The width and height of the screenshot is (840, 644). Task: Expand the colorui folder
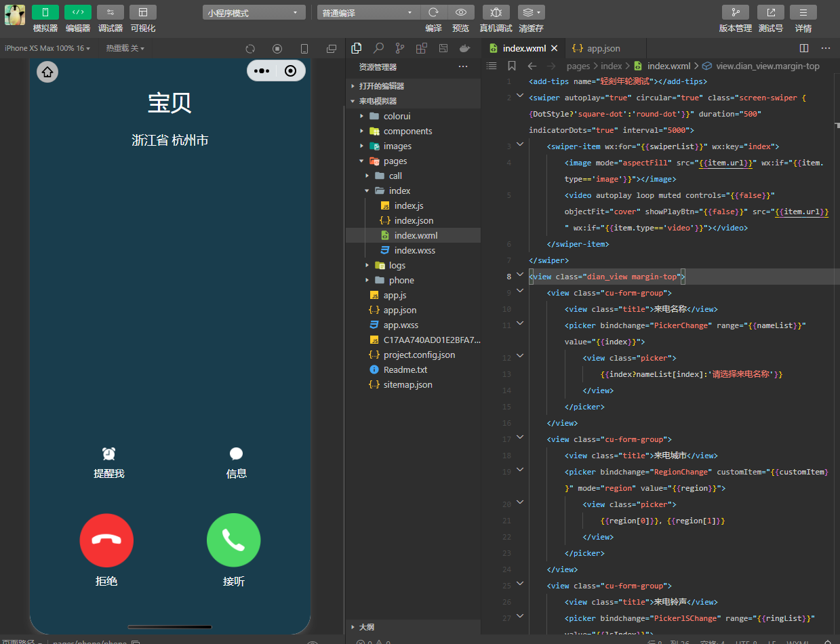[397, 116]
